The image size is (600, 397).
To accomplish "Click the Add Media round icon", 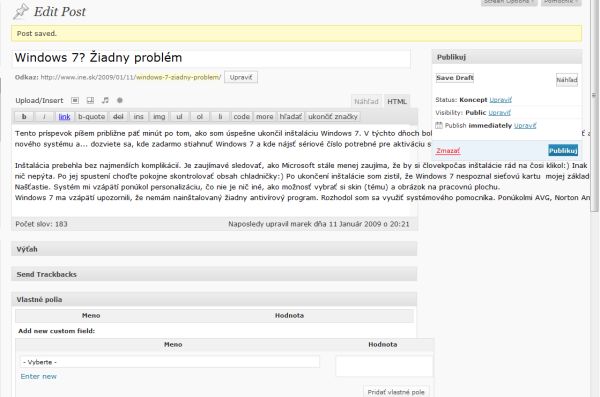I will (120, 100).
